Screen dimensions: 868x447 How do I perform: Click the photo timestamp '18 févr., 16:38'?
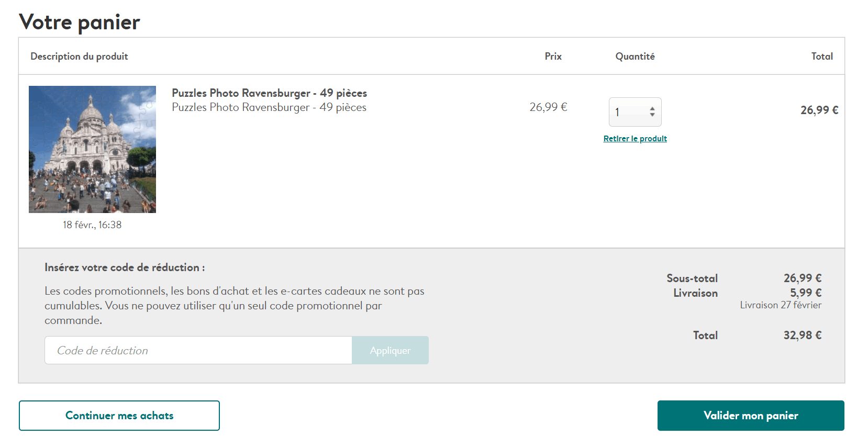92,225
